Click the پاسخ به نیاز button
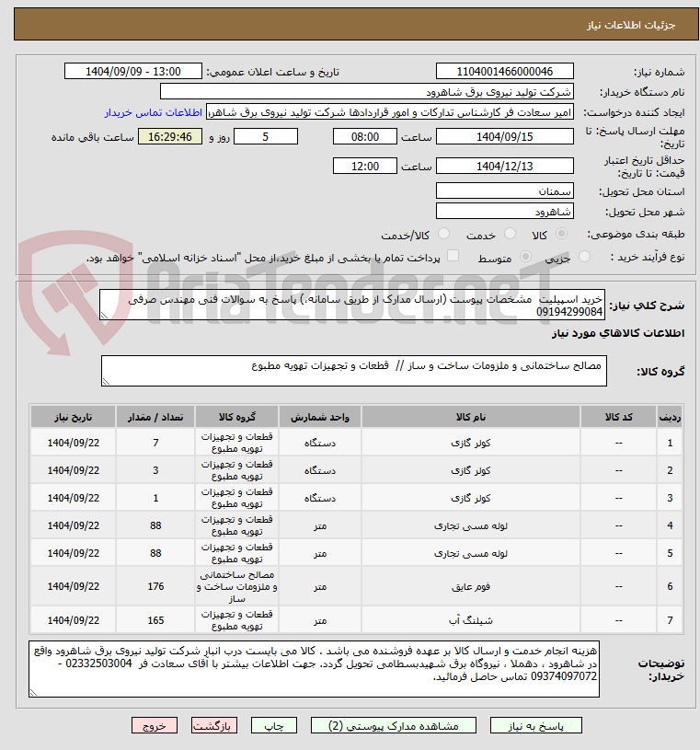Viewport: 700px width, 750px height. (x=535, y=725)
